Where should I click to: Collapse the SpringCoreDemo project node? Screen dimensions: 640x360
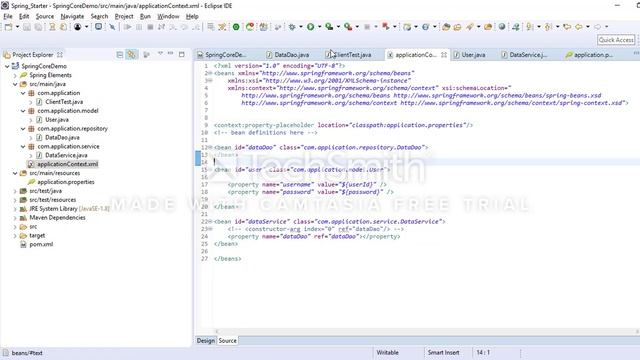[x=7, y=66]
